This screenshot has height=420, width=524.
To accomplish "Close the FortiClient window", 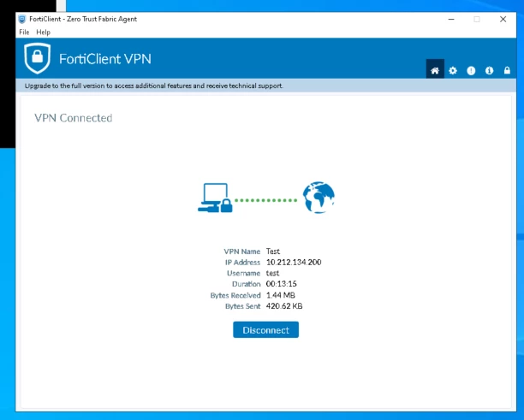I will pyautogui.click(x=503, y=20).
